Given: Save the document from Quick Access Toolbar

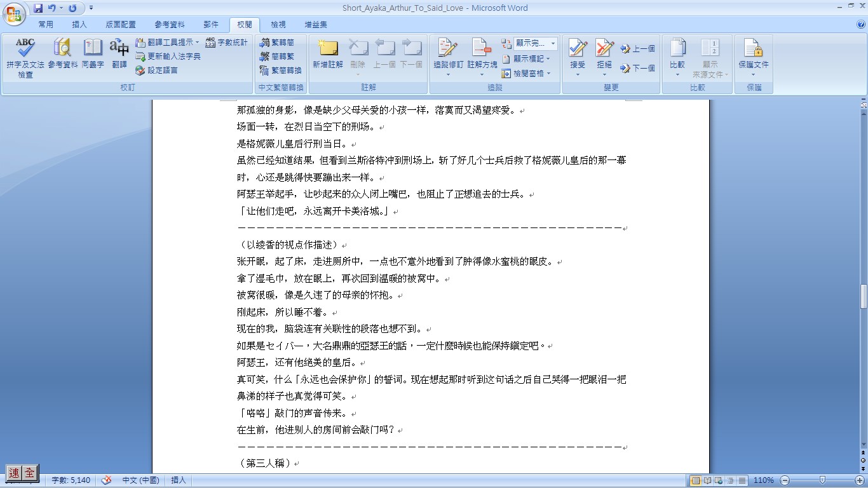Looking at the screenshot, I should click(x=38, y=8).
